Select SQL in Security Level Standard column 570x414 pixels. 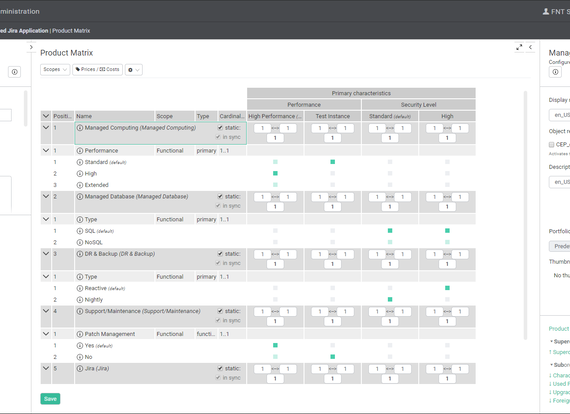[390, 231]
